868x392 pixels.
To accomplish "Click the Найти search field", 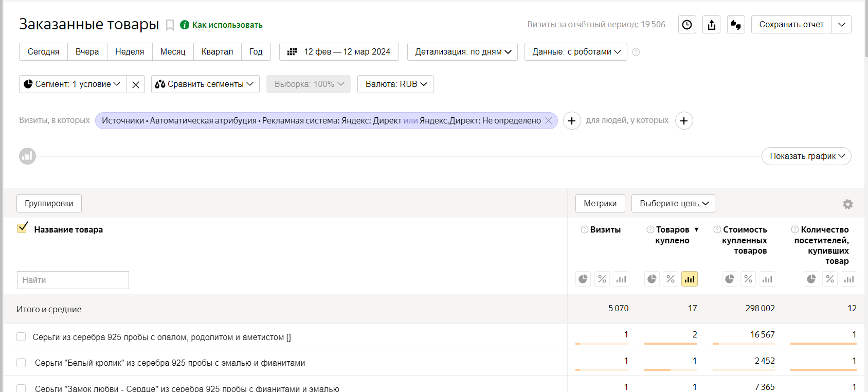I will [73, 280].
